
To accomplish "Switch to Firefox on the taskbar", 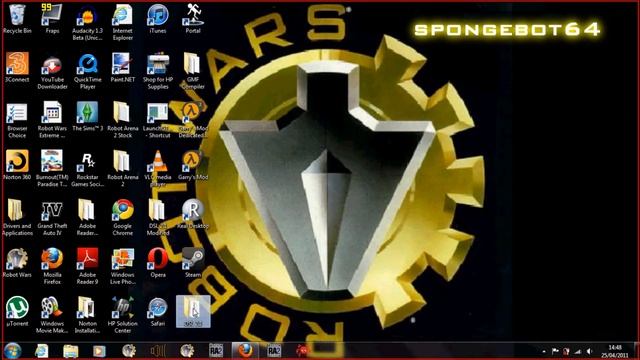I will pyautogui.click(x=245, y=351).
